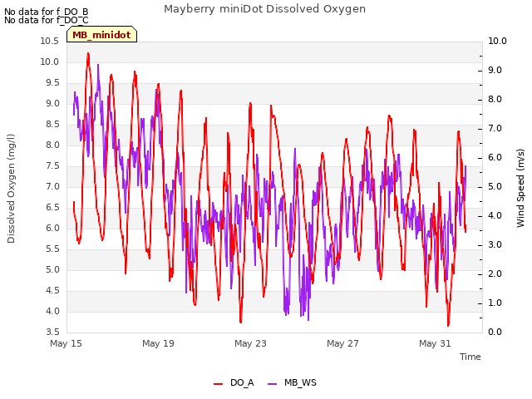Click the 'No data for f_DO_C' message
The width and height of the screenshot is (532, 399).
47,20
